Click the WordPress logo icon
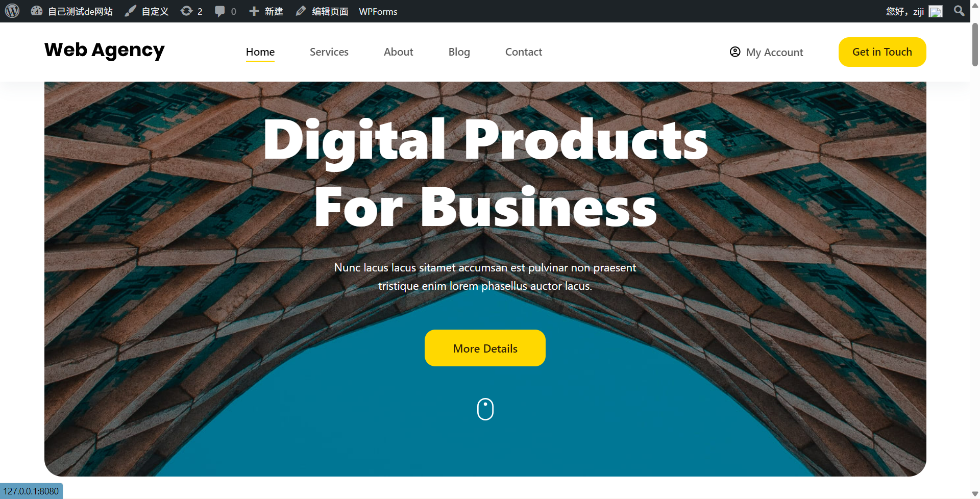This screenshot has height=499, width=980. coord(12,11)
